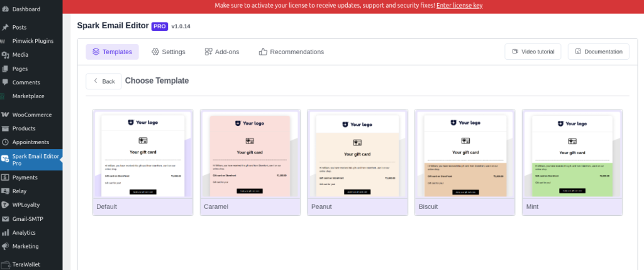
Task: Click the Dashboard gauge icon in sidebar
Action: tap(5, 9)
